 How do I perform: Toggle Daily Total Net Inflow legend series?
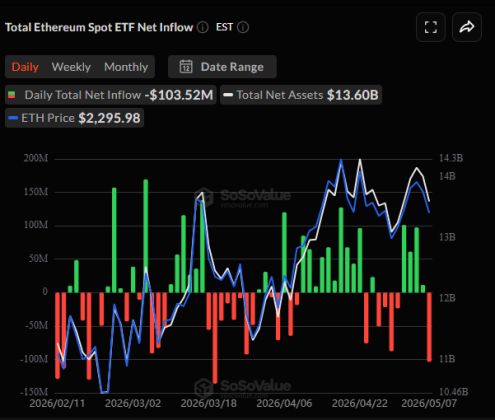click(111, 95)
